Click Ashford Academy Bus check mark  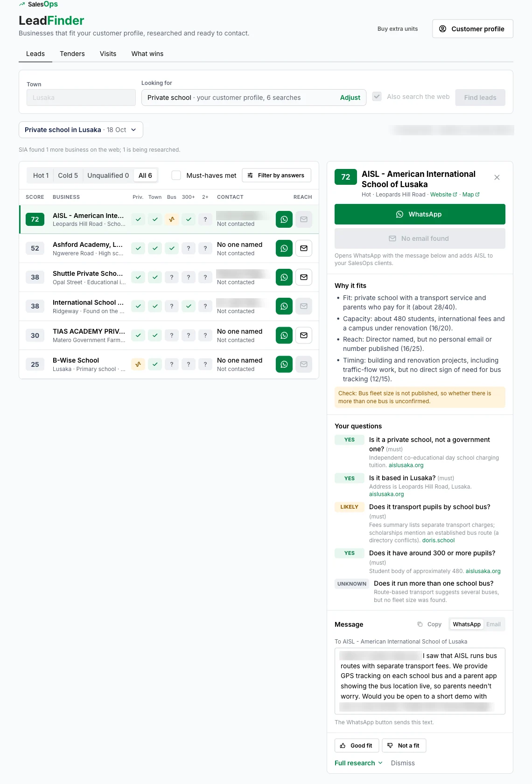coord(172,248)
